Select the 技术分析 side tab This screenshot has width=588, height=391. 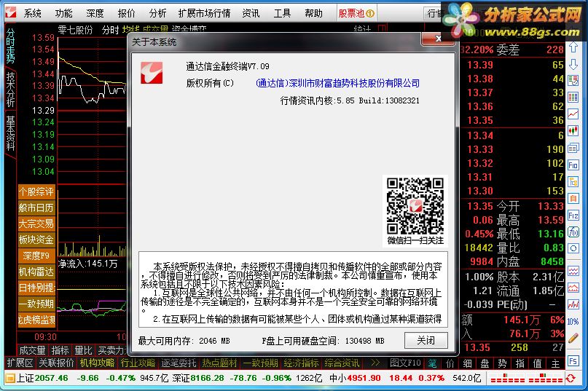[x=10, y=90]
